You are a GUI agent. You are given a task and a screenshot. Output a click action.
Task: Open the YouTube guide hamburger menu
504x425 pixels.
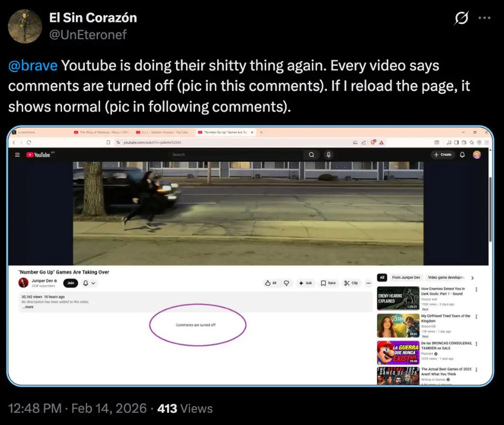tap(17, 155)
